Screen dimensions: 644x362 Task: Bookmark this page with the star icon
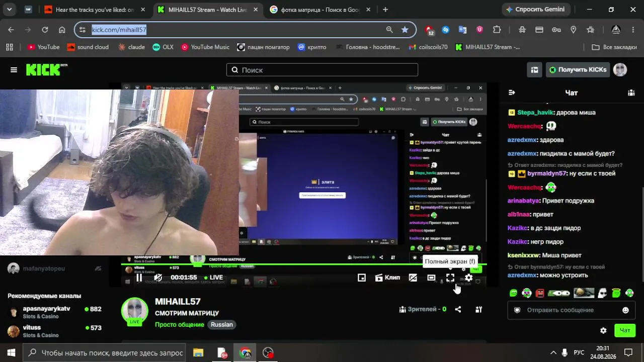click(x=405, y=30)
